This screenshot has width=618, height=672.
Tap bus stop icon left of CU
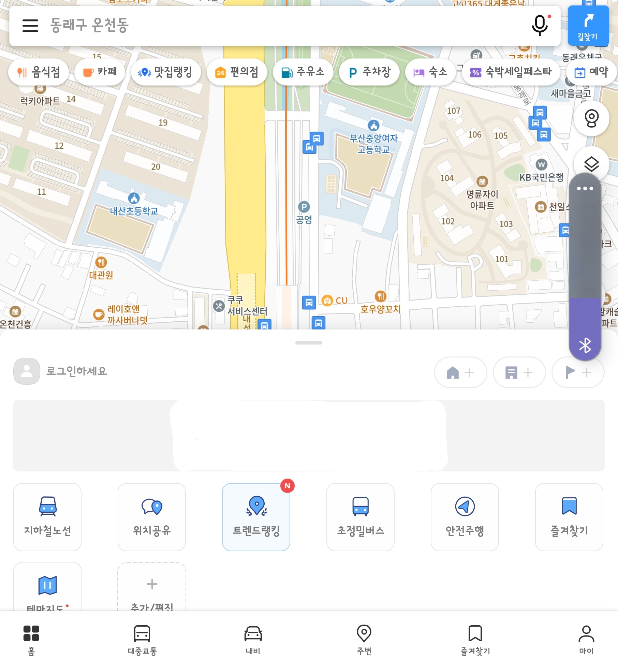pyautogui.click(x=309, y=303)
